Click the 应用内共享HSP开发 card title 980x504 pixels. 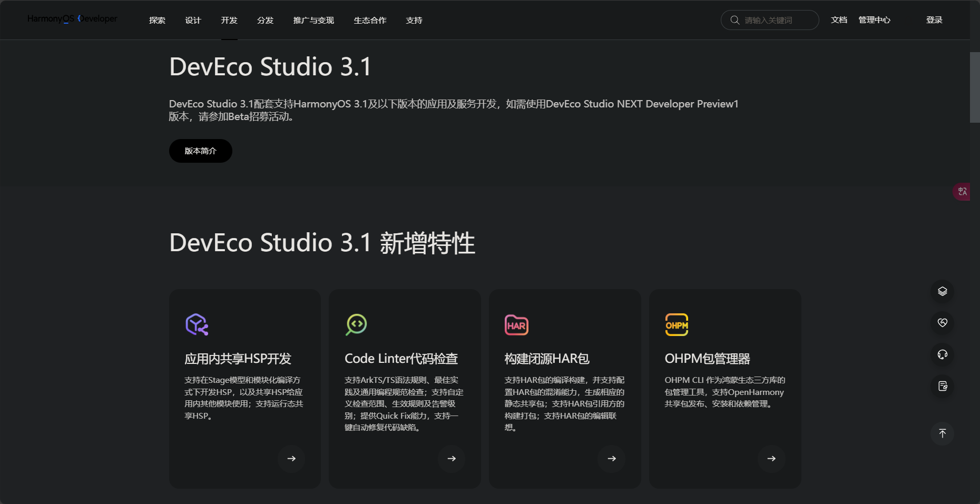(x=238, y=359)
